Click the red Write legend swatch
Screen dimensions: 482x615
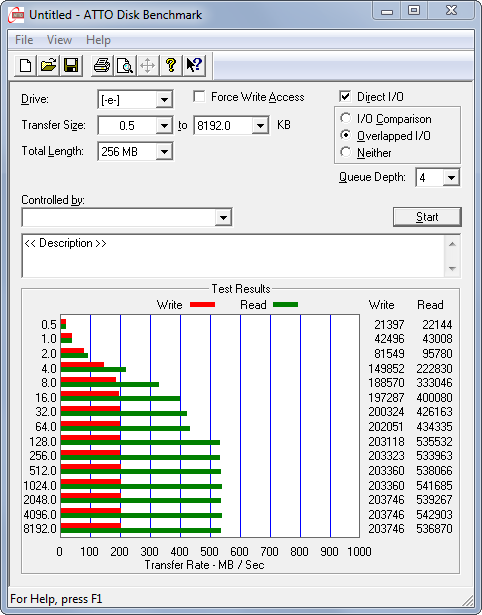[x=202, y=304]
